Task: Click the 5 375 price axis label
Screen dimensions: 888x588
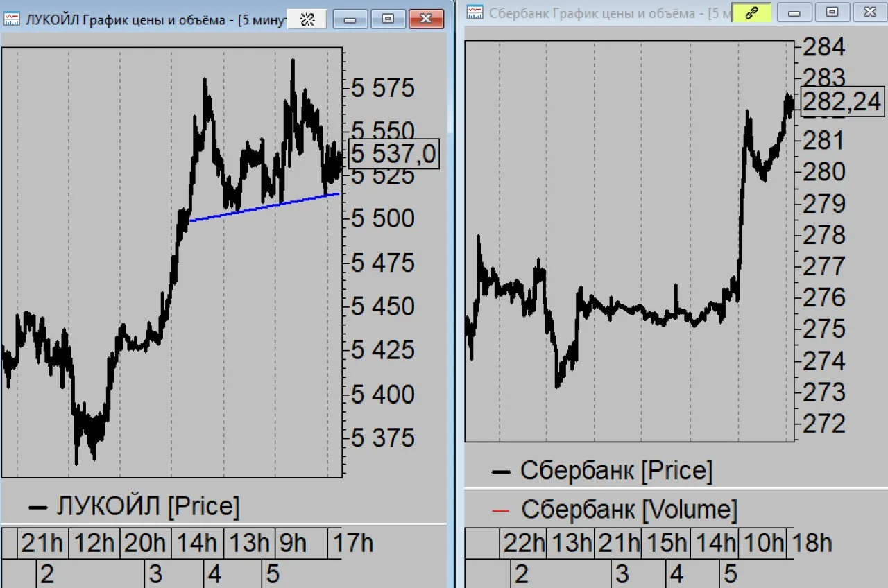Action: pyautogui.click(x=383, y=438)
